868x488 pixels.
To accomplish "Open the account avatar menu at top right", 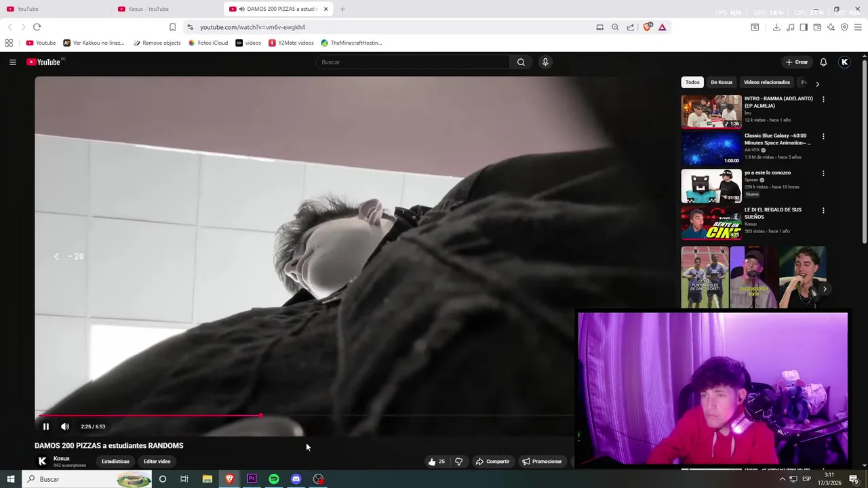I will (844, 62).
